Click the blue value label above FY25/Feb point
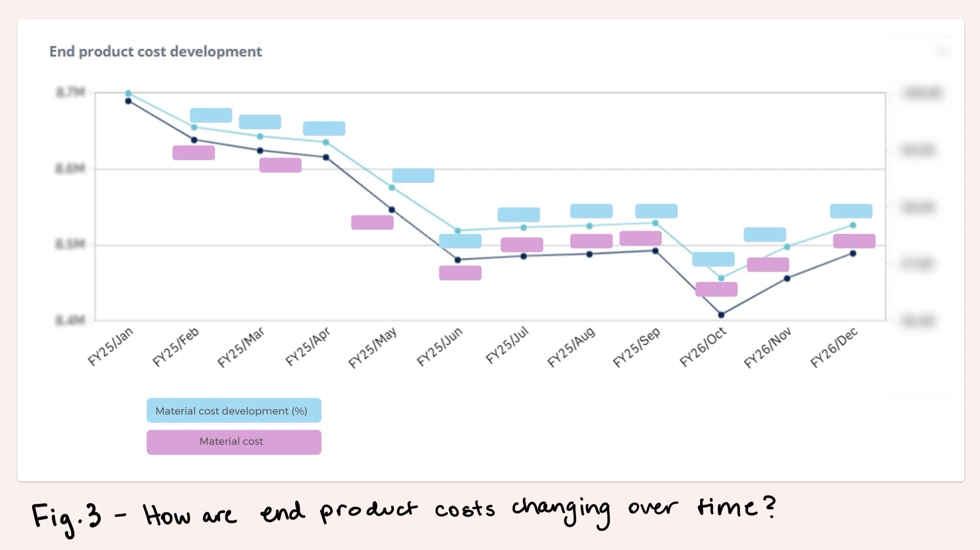The width and height of the screenshot is (980, 550). 211,115
